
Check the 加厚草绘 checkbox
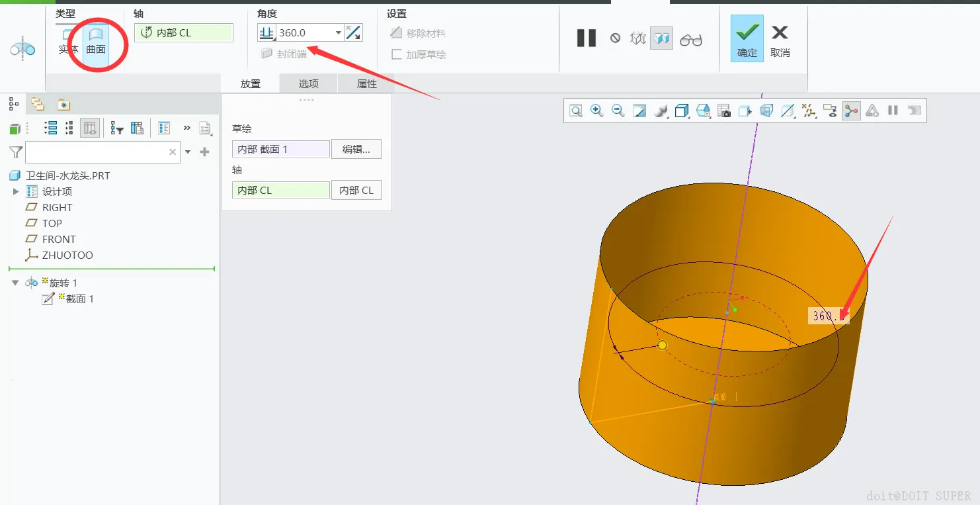[x=397, y=54]
